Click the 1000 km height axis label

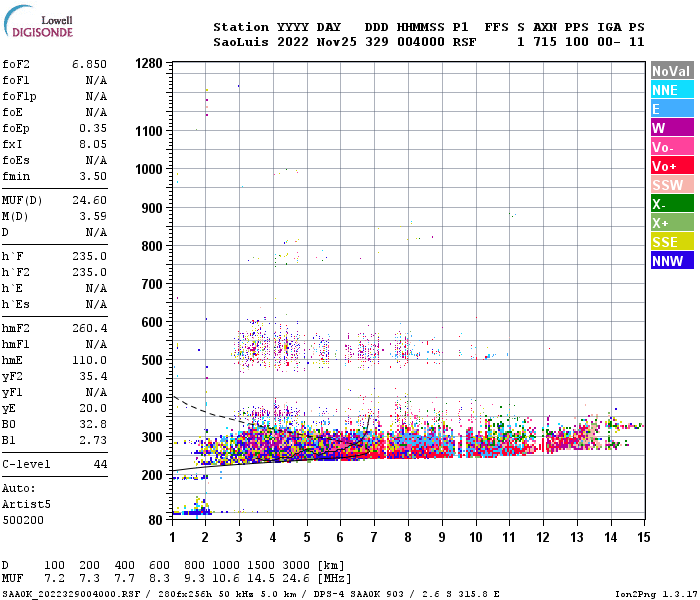tap(149, 169)
